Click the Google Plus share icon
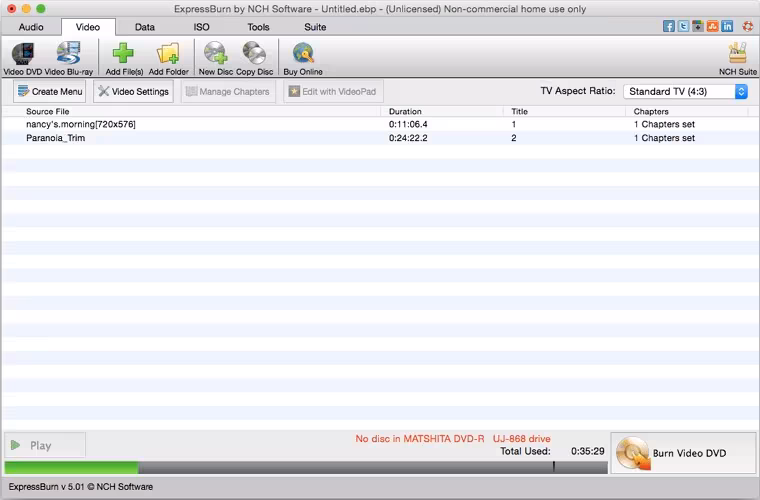This screenshot has width=760, height=500. click(697, 27)
